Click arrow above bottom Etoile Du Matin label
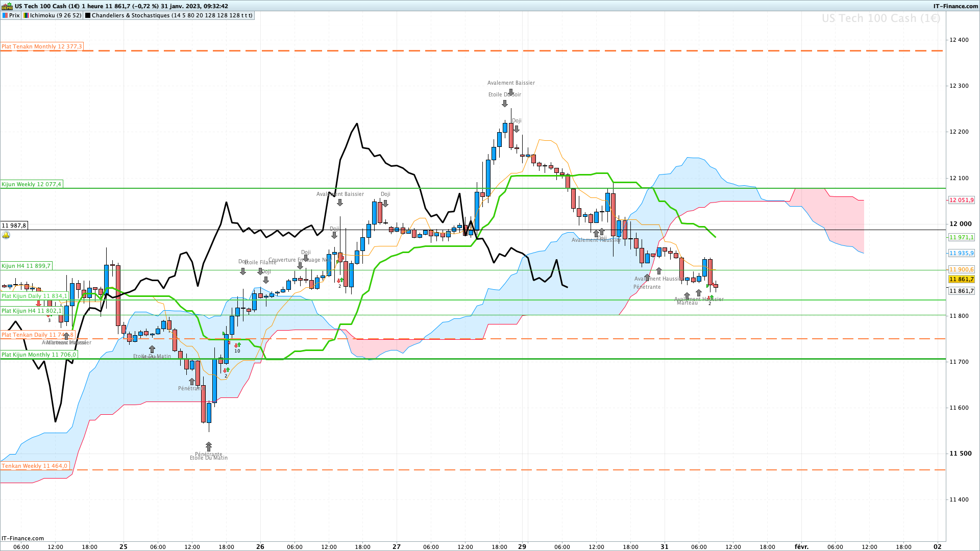 208,447
